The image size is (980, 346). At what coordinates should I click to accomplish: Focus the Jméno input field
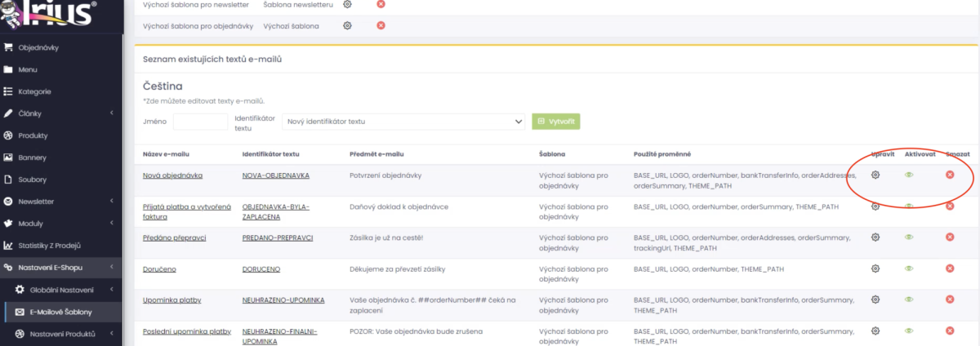(x=201, y=122)
